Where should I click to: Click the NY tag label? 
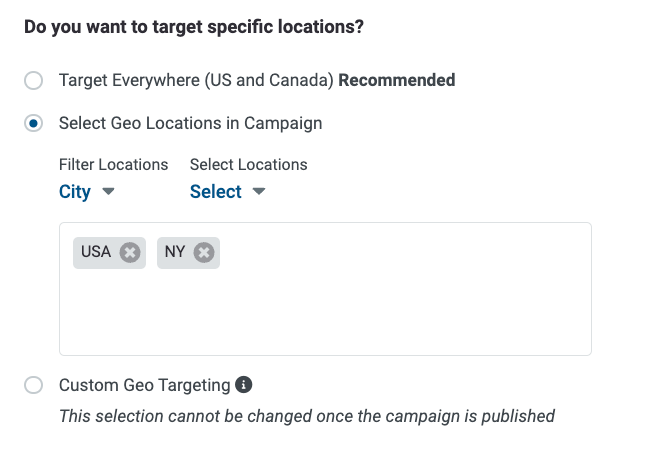(x=175, y=252)
